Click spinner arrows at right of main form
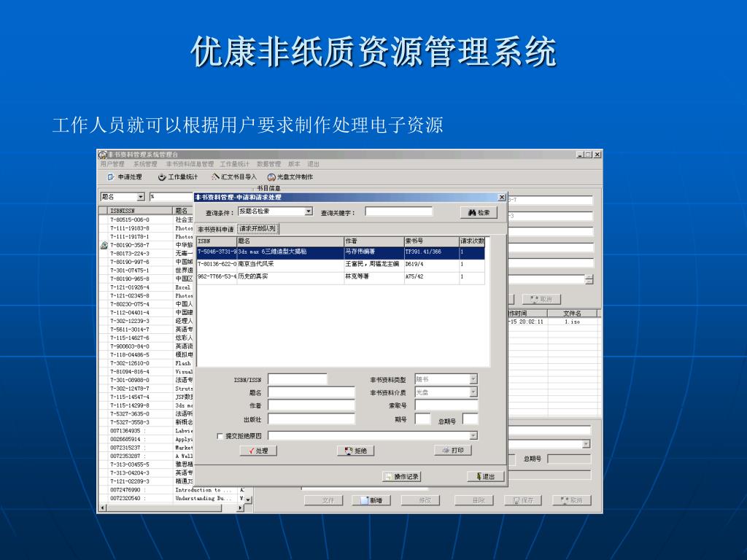The width and height of the screenshot is (747, 560). [x=589, y=279]
